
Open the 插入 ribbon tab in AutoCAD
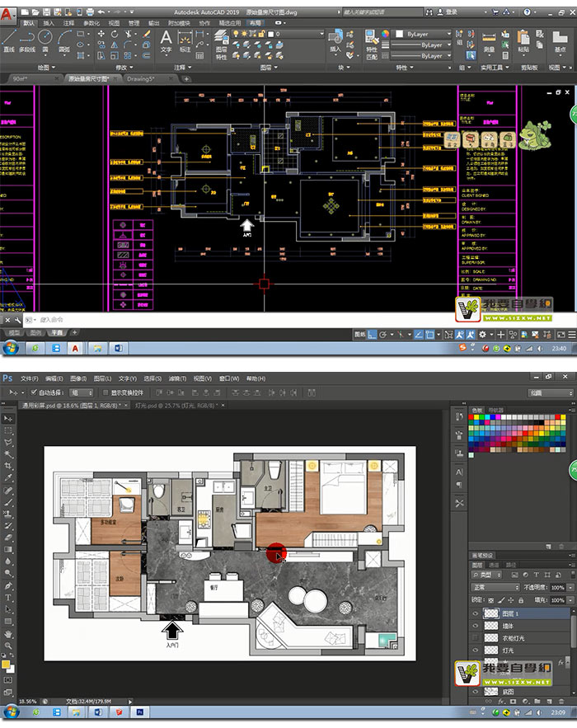[49, 23]
